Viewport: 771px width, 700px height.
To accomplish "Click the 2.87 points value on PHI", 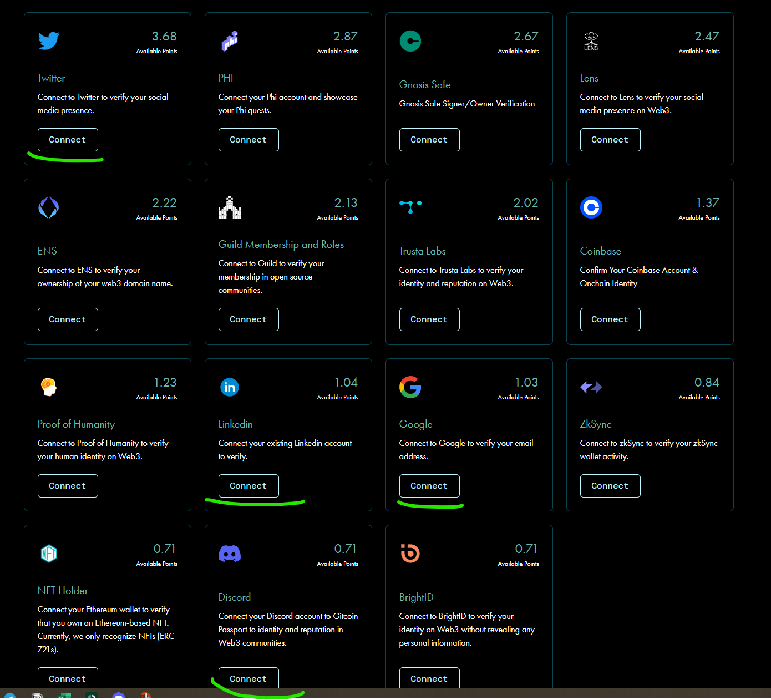I will [346, 37].
